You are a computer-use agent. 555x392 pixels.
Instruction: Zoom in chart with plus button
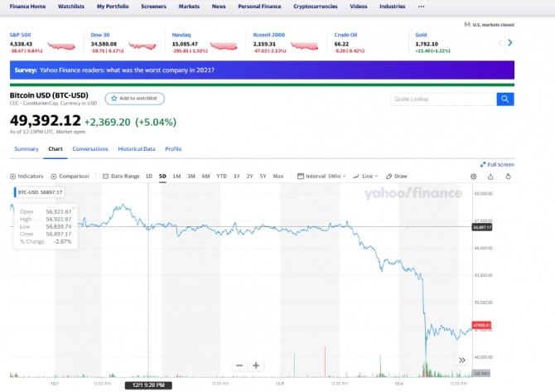(x=256, y=365)
